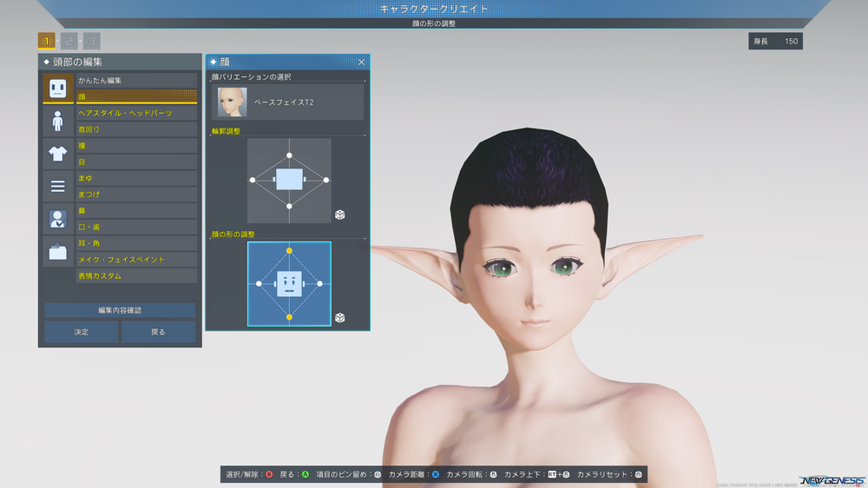The height and width of the screenshot is (488, 868).
Task: Click カメラリセット stick hint
Action: tap(609, 474)
